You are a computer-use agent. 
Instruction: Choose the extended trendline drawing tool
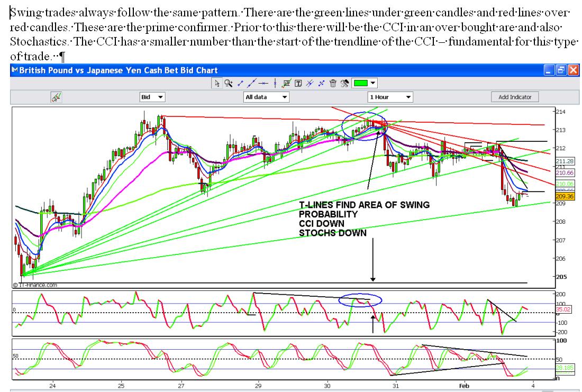click(x=252, y=83)
